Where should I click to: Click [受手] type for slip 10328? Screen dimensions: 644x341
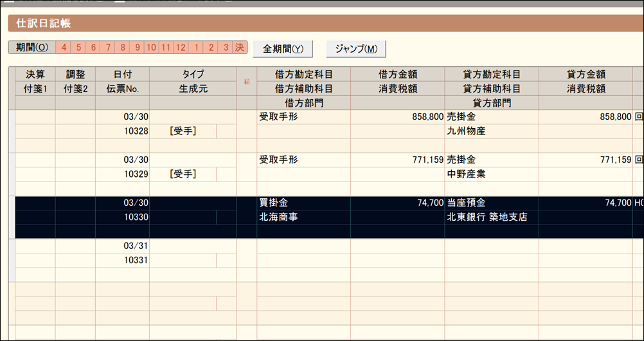183,131
